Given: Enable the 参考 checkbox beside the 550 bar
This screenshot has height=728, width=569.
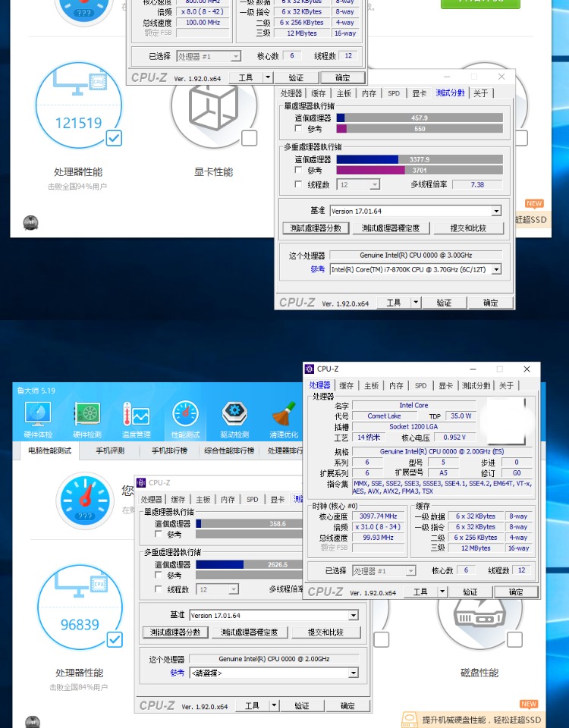Looking at the screenshot, I should (x=299, y=129).
